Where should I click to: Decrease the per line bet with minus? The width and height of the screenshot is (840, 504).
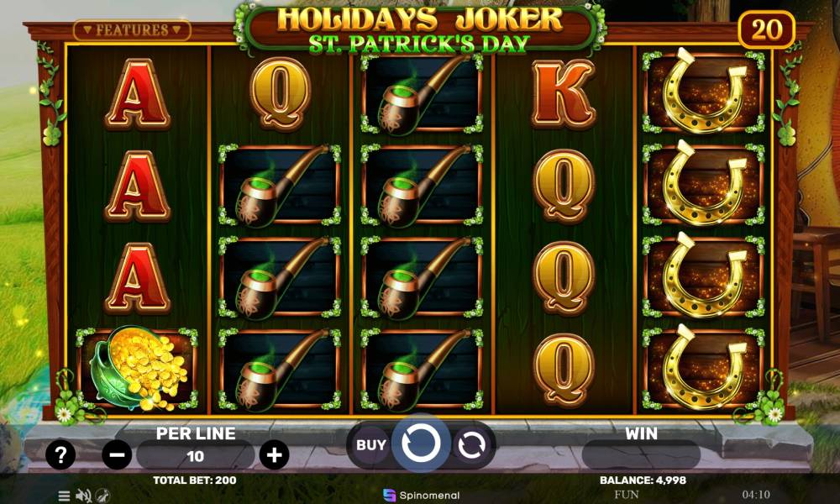coord(117,454)
